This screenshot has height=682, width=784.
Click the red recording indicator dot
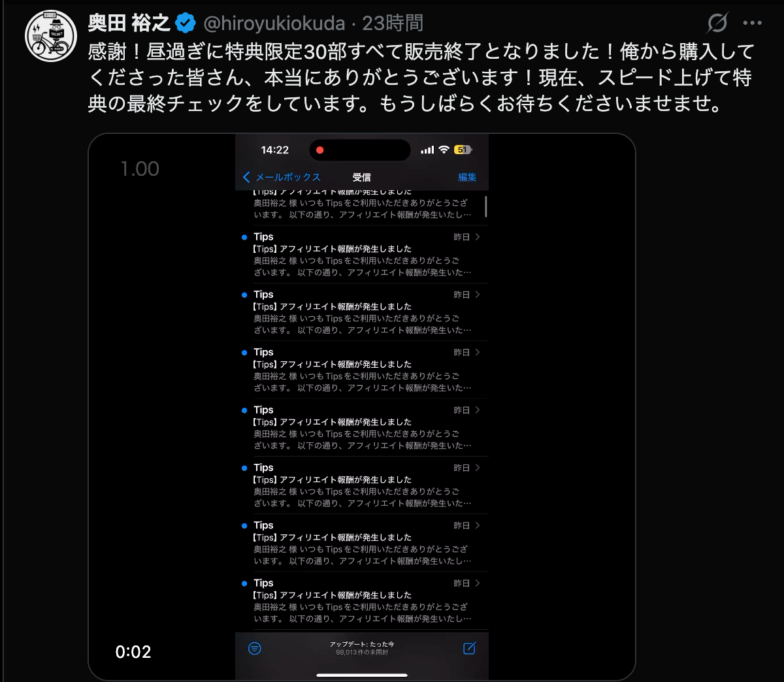(x=320, y=150)
